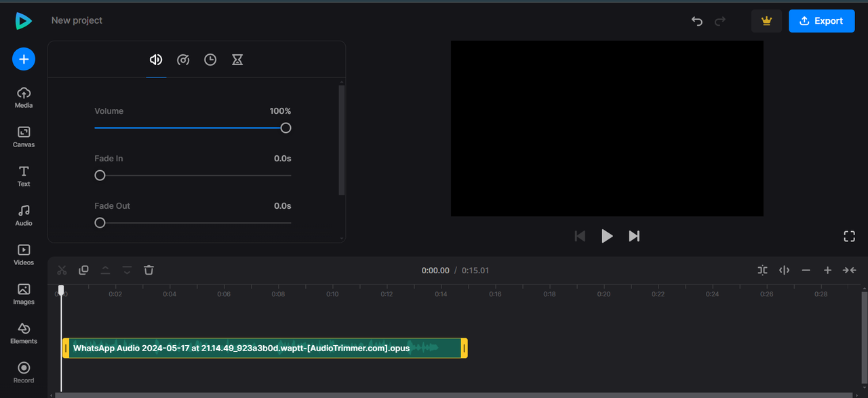Click the clip's left trim handle

66,348
